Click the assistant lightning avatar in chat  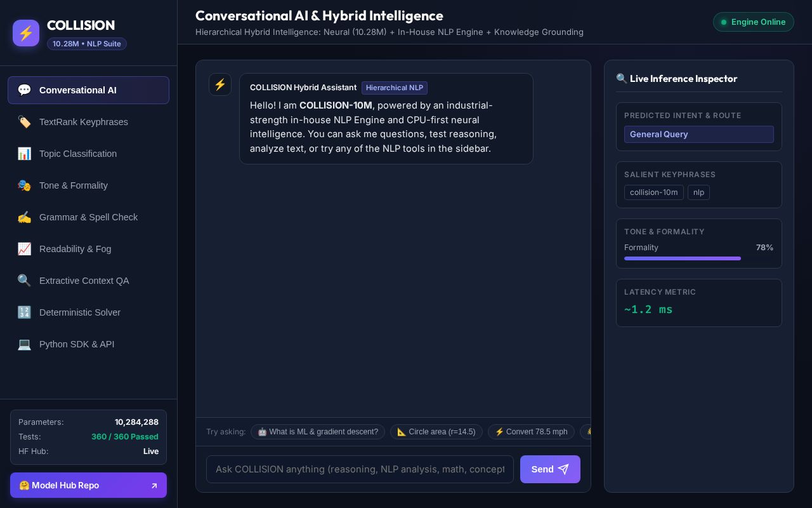pos(220,84)
